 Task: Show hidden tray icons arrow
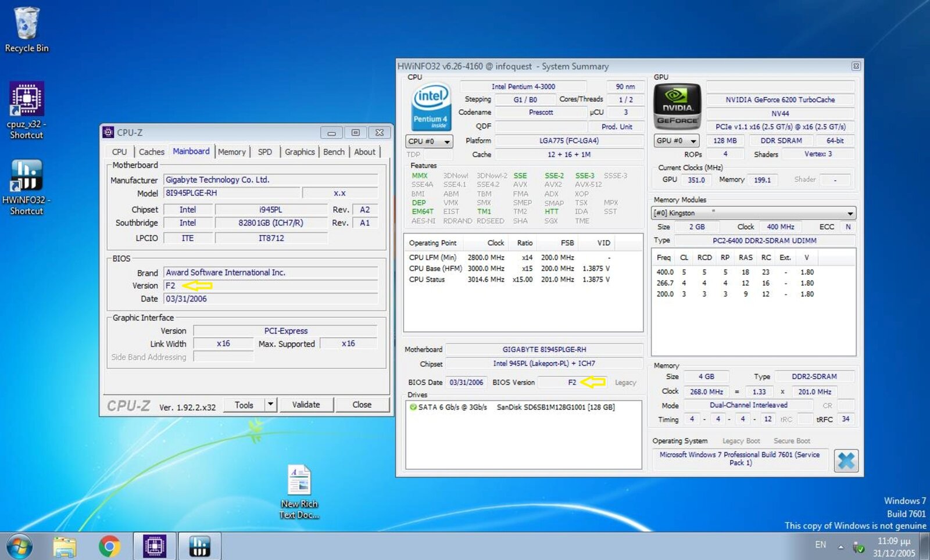(x=840, y=547)
